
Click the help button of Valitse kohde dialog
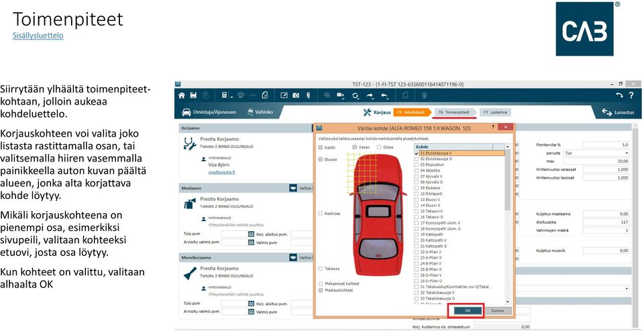click(493, 127)
